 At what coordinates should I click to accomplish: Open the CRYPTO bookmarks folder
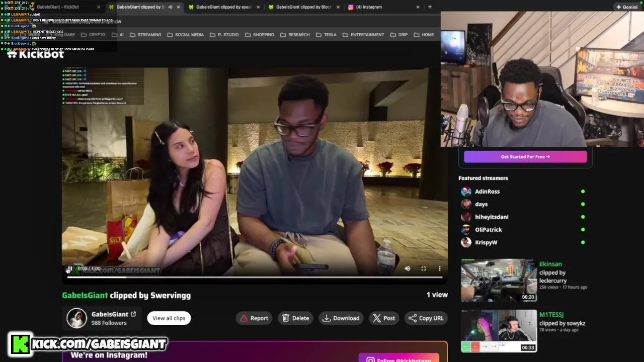click(x=93, y=35)
